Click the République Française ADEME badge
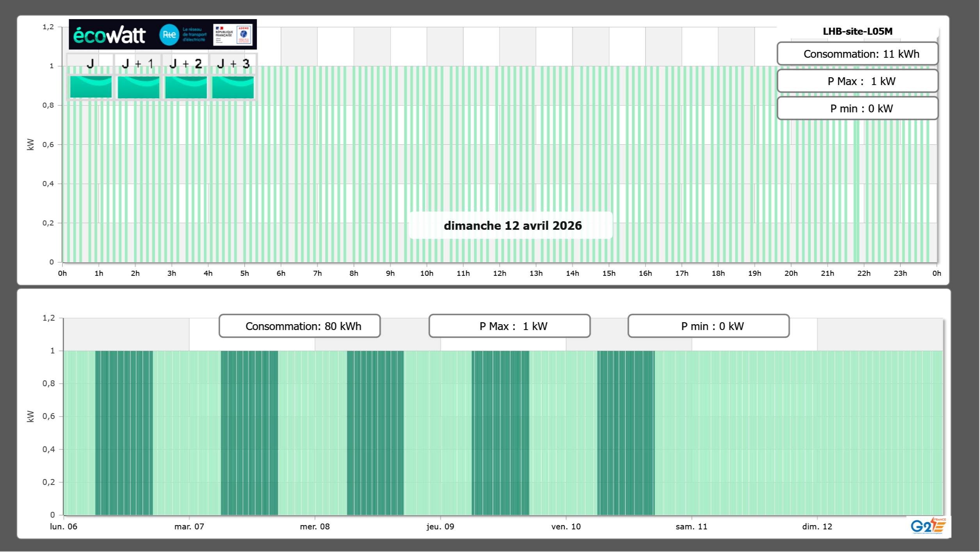The image size is (980, 552). tap(233, 35)
